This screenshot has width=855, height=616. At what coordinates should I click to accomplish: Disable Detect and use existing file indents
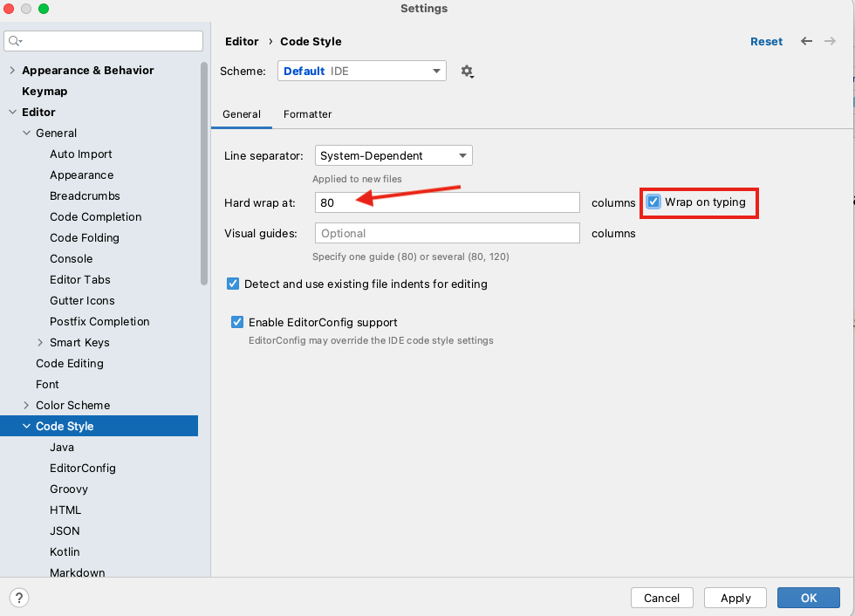(x=233, y=284)
